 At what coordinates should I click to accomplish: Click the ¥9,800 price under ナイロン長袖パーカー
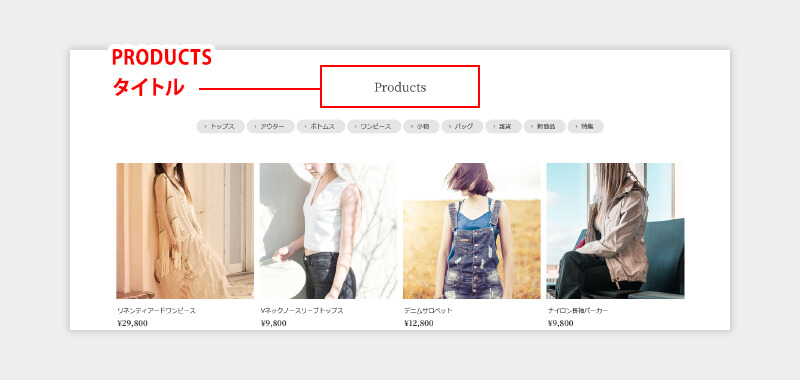[561, 323]
